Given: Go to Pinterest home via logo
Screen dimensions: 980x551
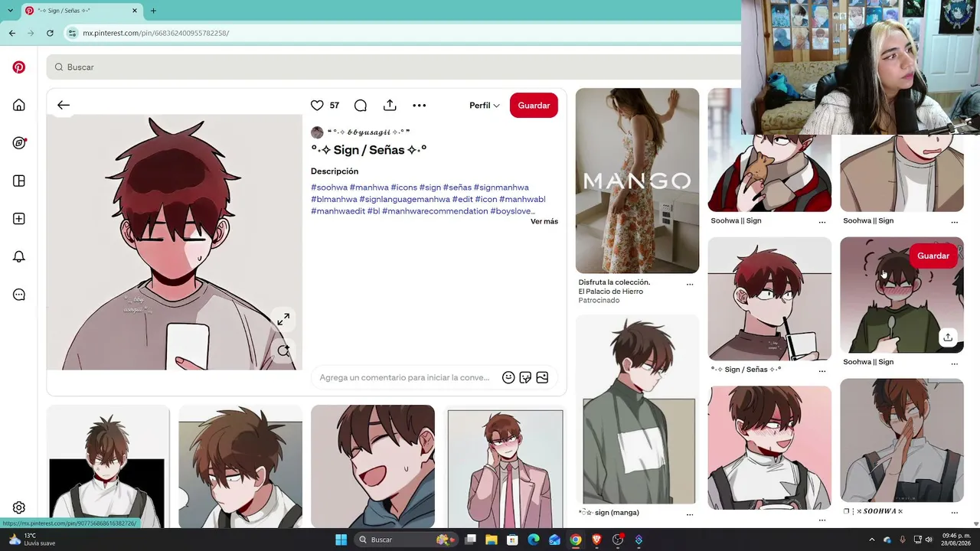Looking at the screenshot, I should pos(19,67).
